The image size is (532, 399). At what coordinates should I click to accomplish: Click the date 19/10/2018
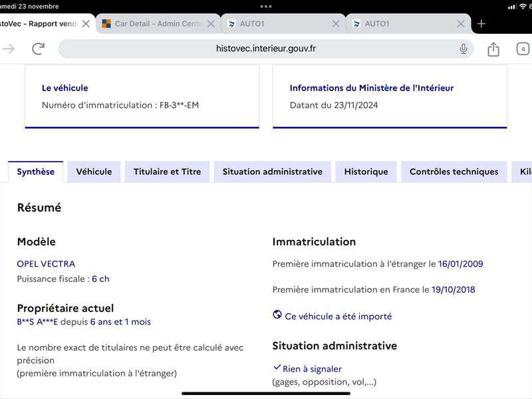(x=454, y=289)
